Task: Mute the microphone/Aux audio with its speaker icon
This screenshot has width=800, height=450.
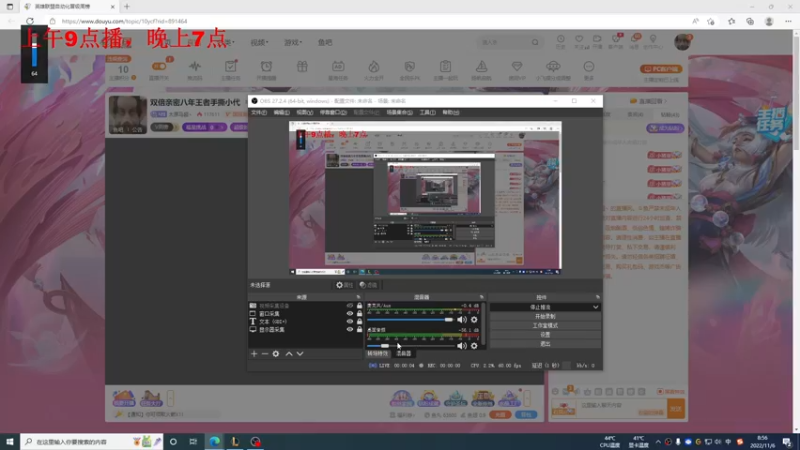Action: (462, 320)
